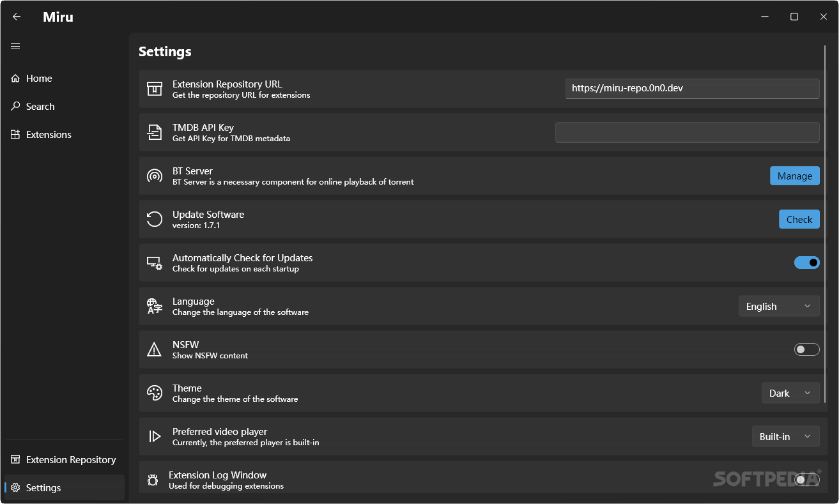The width and height of the screenshot is (839, 504).
Task: Click the back arrow in title bar
Action: [17, 17]
